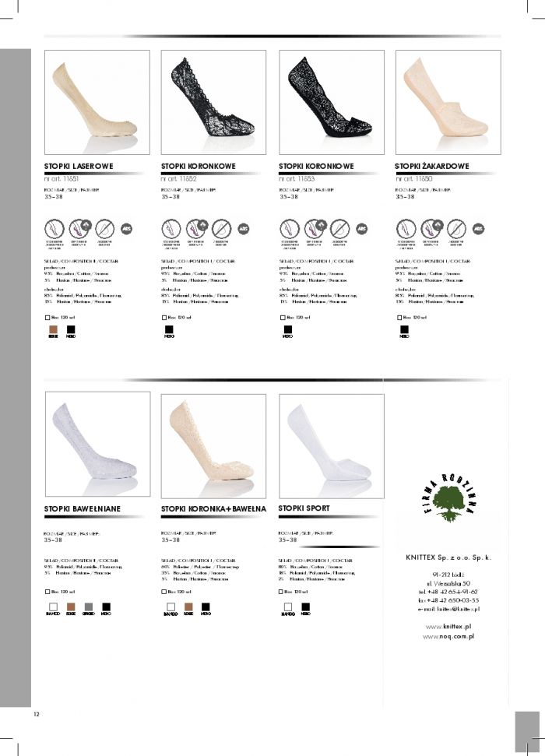The width and height of the screenshot is (545, 756).
Task: Click the Stopki Koronka+Bawełna product photo
Action: [213, 446]
